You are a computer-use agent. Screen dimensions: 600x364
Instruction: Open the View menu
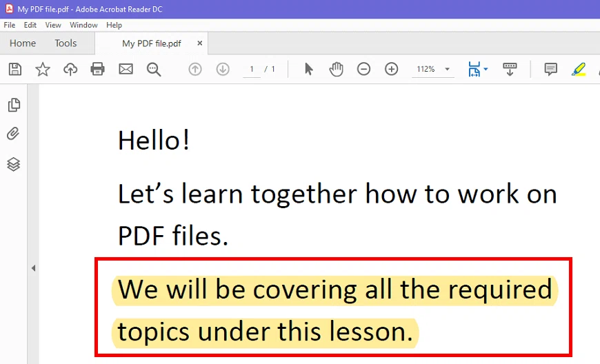53,25
